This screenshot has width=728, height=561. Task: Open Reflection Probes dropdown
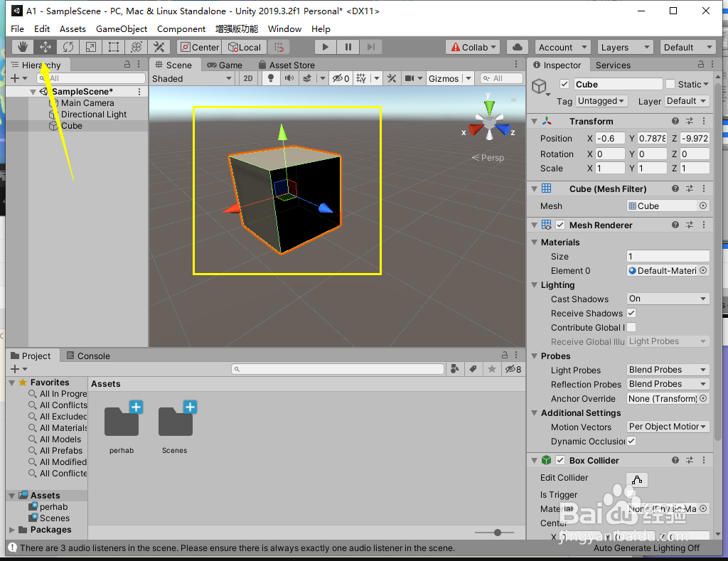pos(668,384)
